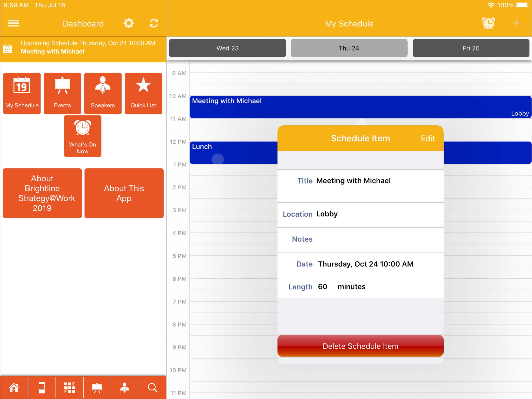
Task: Tap the phone icon in bottom bar
Action: pos(42,388)
